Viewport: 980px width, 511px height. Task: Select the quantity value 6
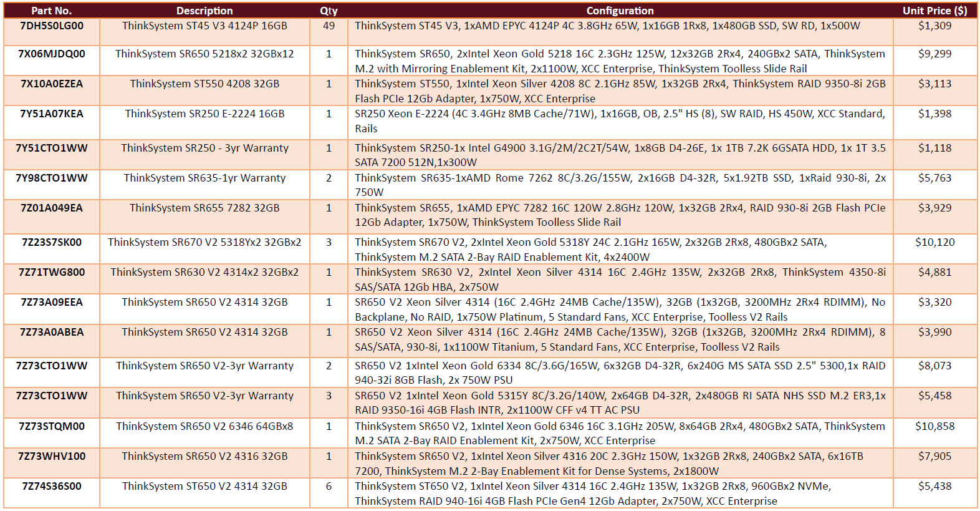tap(329, 486)
